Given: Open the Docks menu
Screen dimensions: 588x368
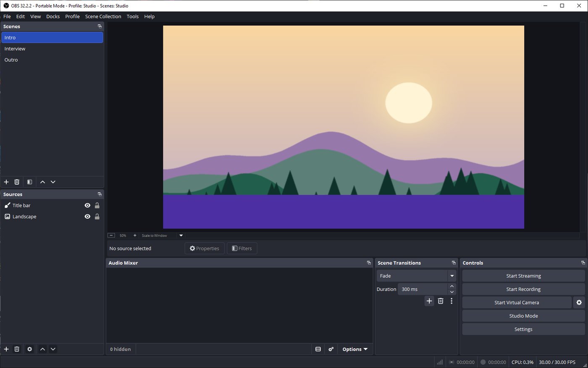Looking at the screenshot, I should tap(53, 16).
